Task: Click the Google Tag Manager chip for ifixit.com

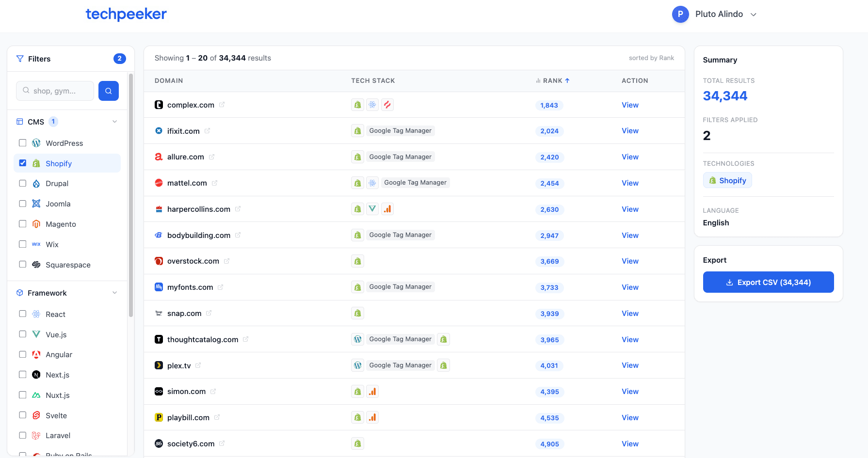Action: coord(400,130)
